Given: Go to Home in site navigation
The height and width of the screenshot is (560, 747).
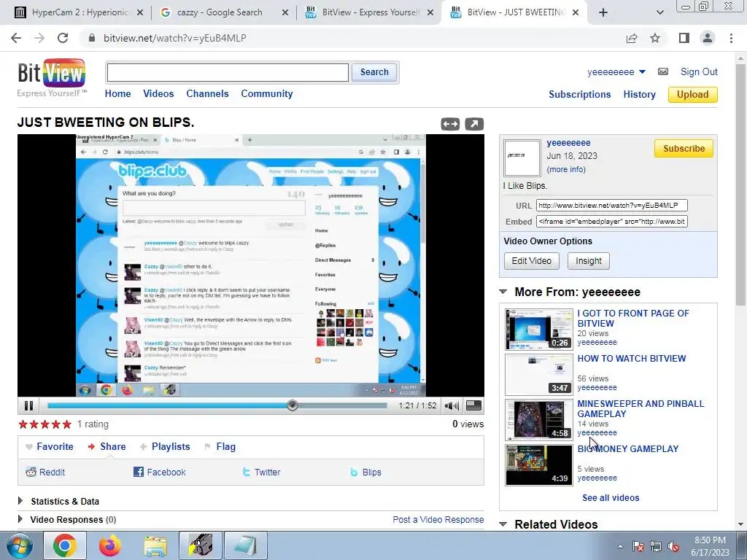Looking at the screenshot, I should (117, 94).
